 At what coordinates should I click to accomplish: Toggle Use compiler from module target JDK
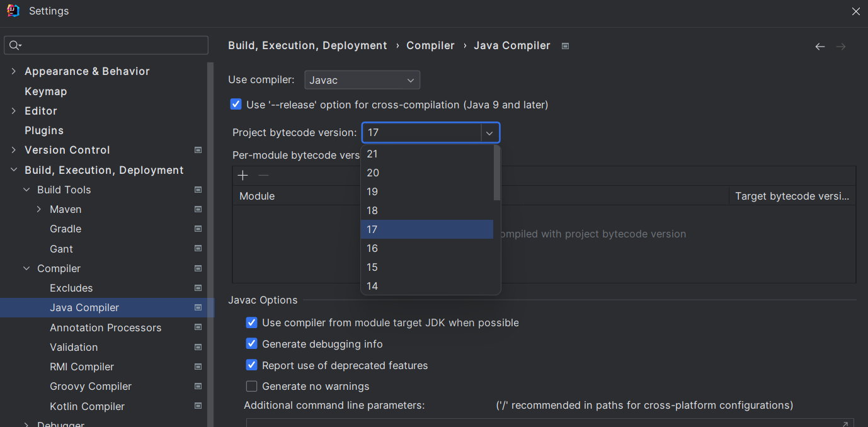252,322
